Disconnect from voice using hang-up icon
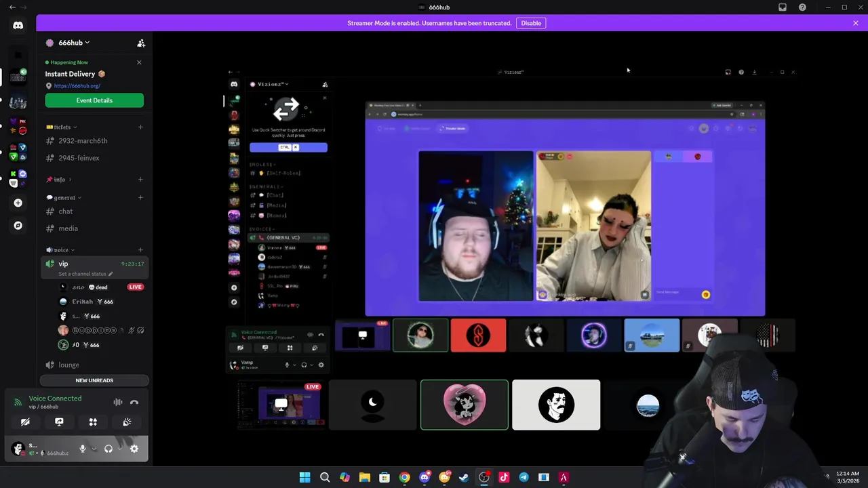The image size is (868, 488). click(x=134, y=403)
